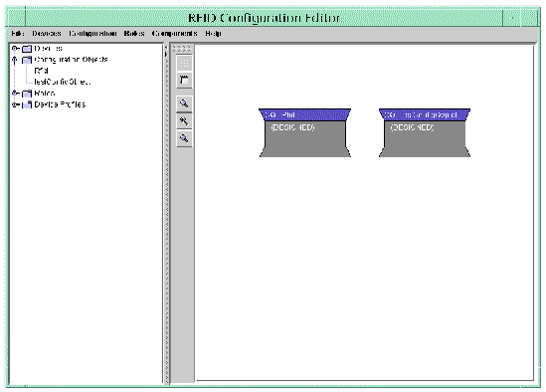The image size is (546, 392).
Task: Click the middle zoom tool icon
Action: pos(184,121)
